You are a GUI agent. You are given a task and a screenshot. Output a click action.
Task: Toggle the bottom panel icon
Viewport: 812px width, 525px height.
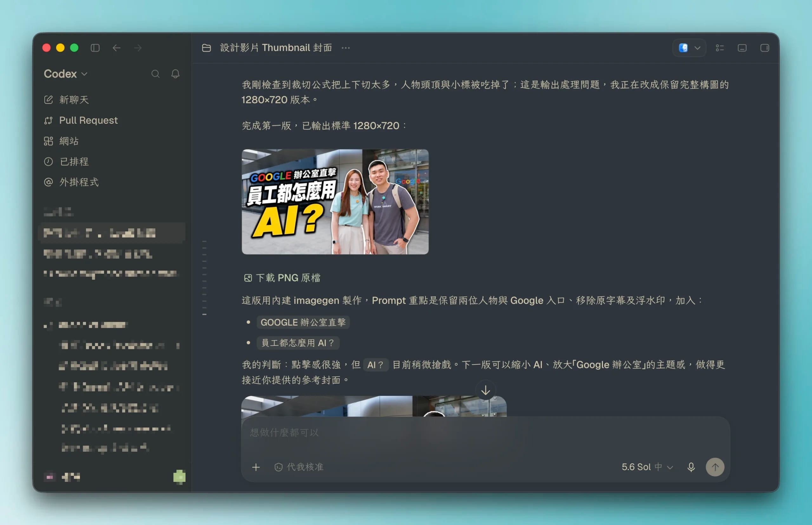742,48
